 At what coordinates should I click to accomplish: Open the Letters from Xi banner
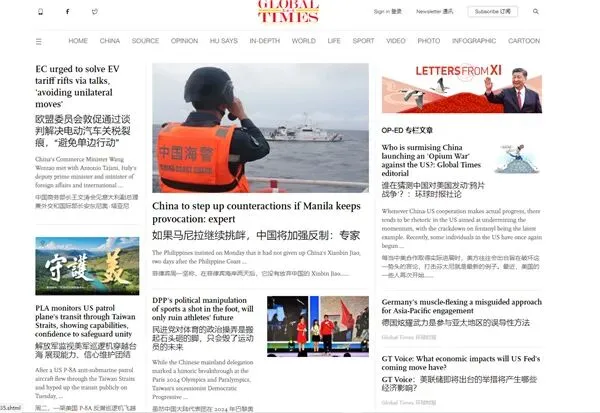click(462, 88)
